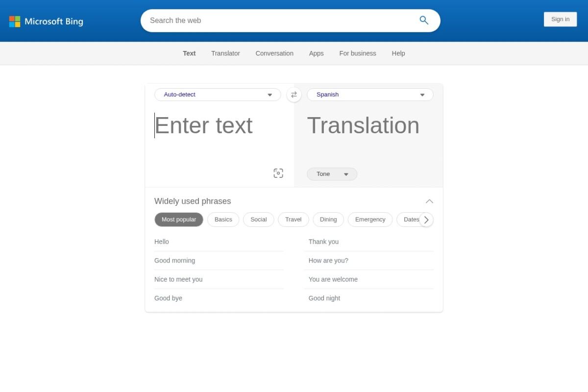Open the image translation scan icon
588x392 pixels.
(x=278, y=173)
